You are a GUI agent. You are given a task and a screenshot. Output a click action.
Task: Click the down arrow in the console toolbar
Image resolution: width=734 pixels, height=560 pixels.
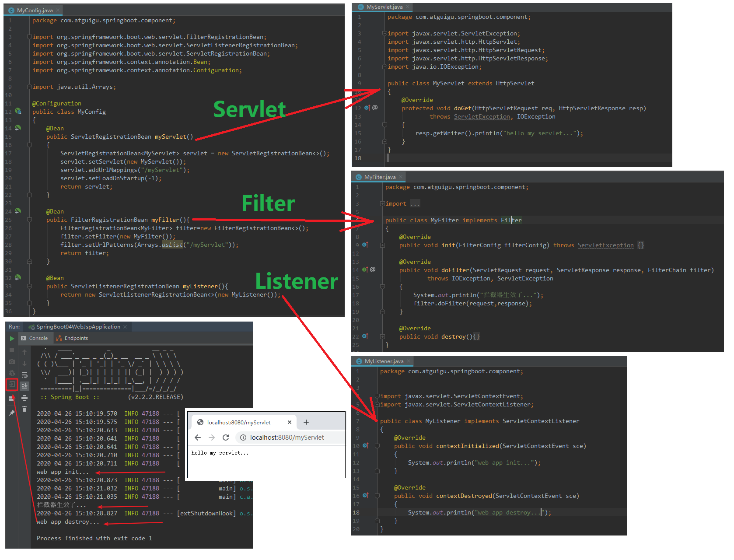click(x=24, y=364)
